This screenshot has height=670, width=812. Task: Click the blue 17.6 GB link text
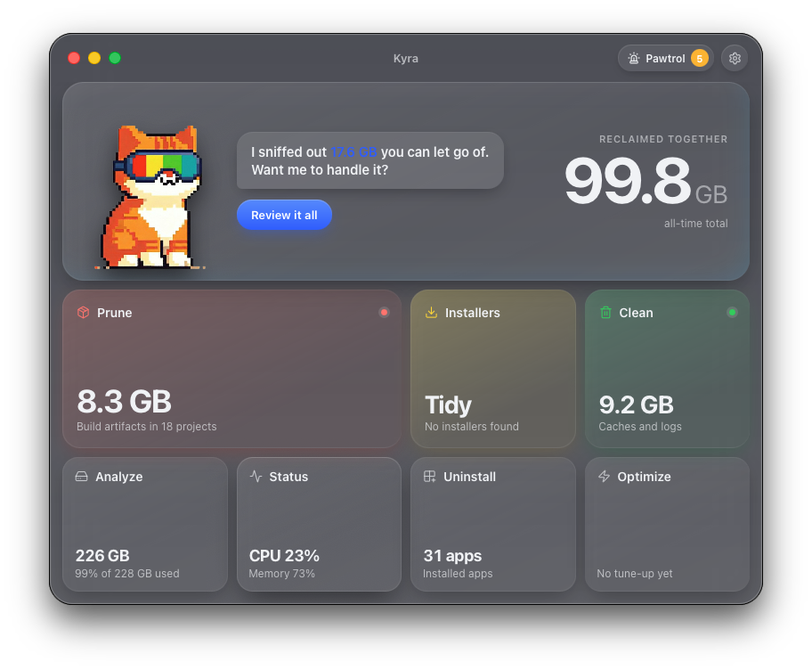coord(353,151)
